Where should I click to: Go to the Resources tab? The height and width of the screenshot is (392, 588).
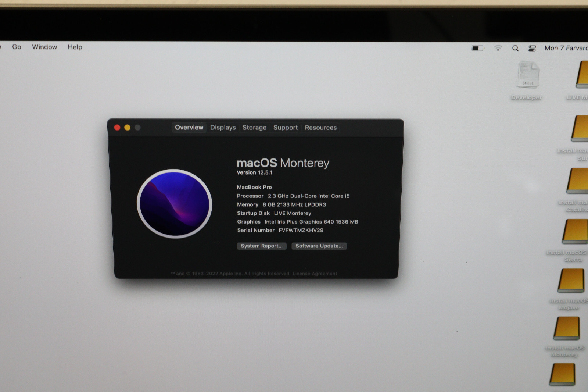[x=320, y=128]
